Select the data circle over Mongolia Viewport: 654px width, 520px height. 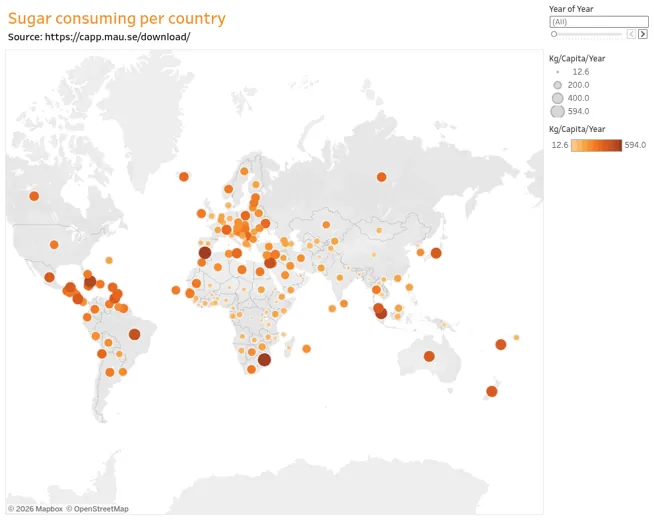tap(379, 230)
